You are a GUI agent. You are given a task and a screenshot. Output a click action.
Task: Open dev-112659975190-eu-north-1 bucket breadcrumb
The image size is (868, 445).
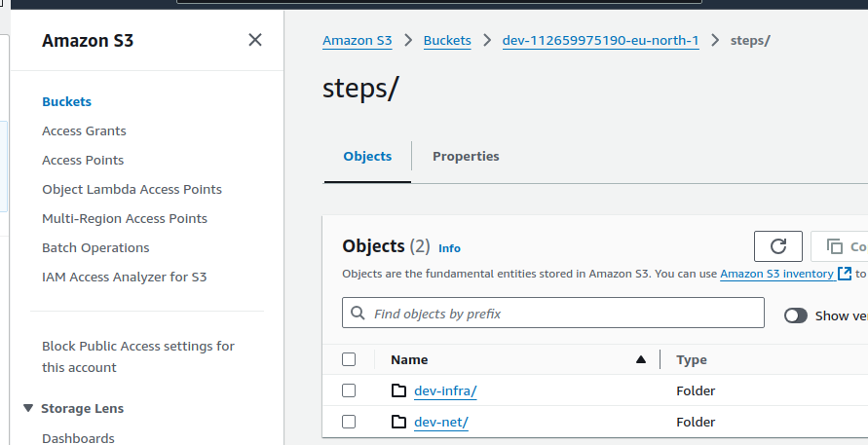pos(601,40)
